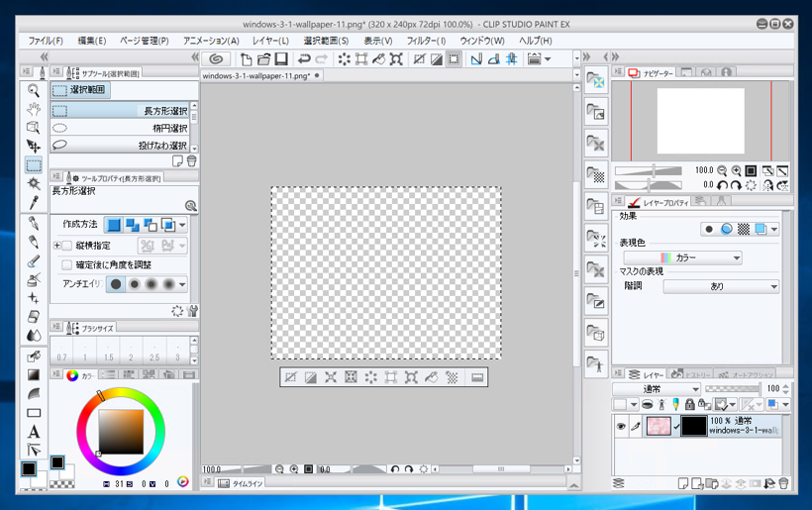Screen dimensions: 812x510
Task: Open the フィルター(I) menu
Action: [426, 41]
